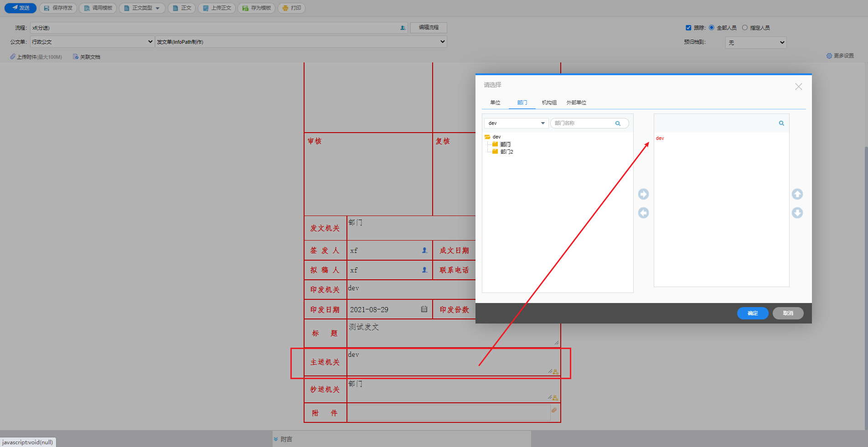Click the 编辑流程 button
The width and height of the screenshot is (868, 447).
429,28
